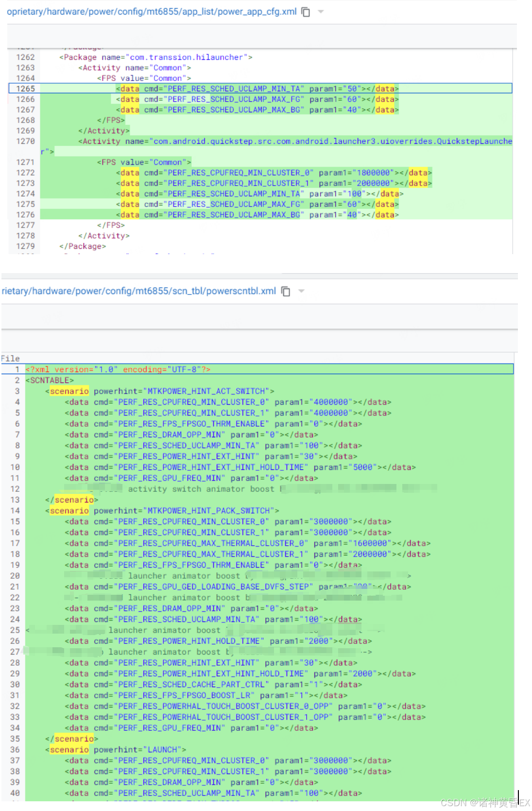Select line number 1265 in first diff
The height and width of the screenshot is (811, 532).
(x=25, y=89)
